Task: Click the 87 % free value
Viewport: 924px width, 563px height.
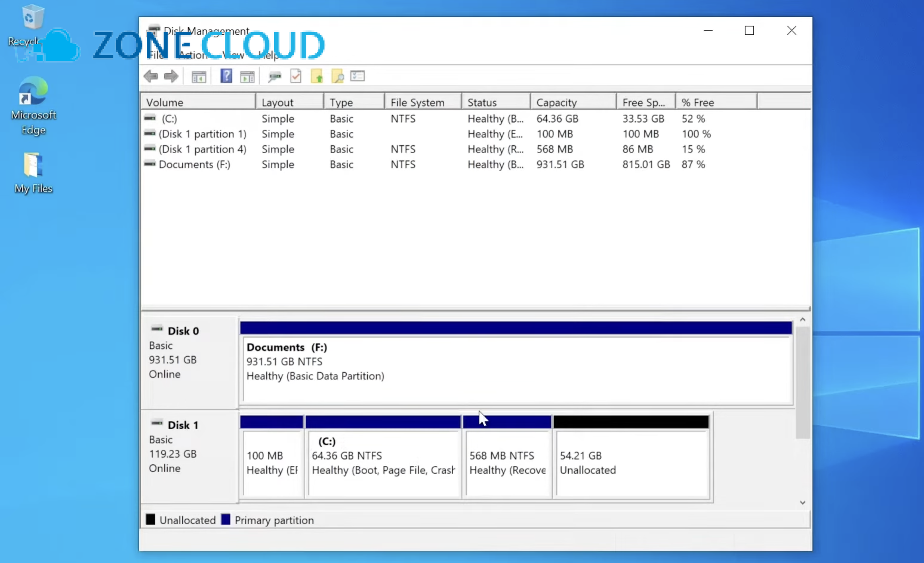Action: click(693, 164)
